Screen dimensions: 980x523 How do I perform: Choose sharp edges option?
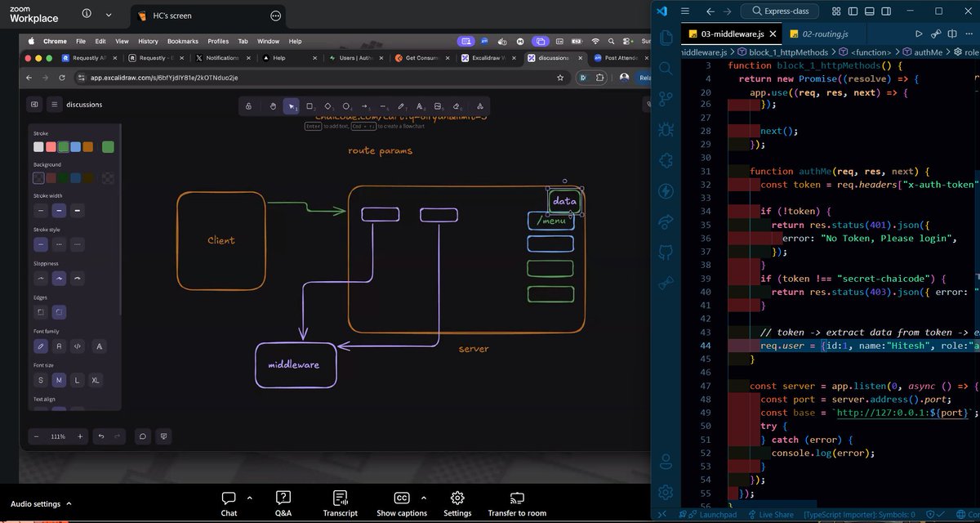click(x=39, y=312)
